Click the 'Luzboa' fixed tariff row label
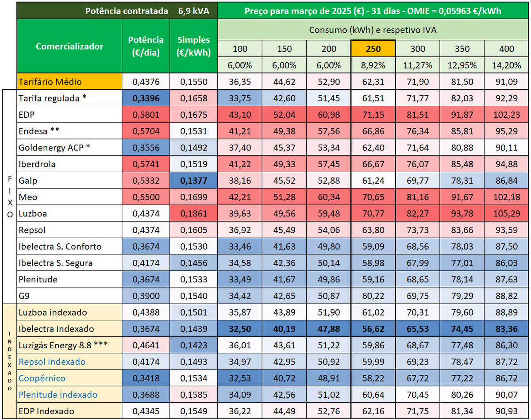 tap(69, 213)
